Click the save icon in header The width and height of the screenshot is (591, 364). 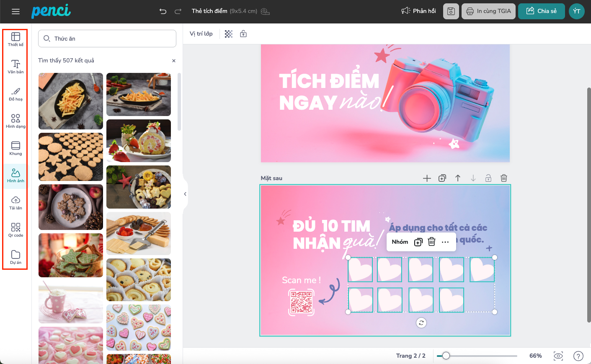point(451,11)
